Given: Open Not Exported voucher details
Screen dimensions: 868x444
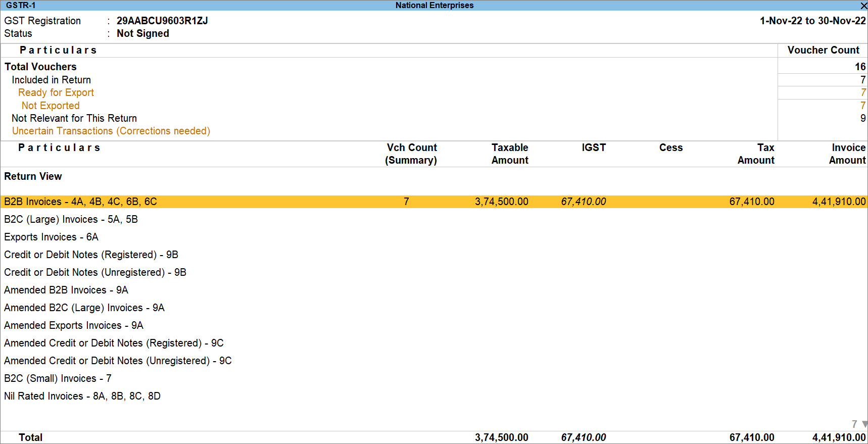Looking at the screenshot, I should pyautogui.click(x=434, y=106).
